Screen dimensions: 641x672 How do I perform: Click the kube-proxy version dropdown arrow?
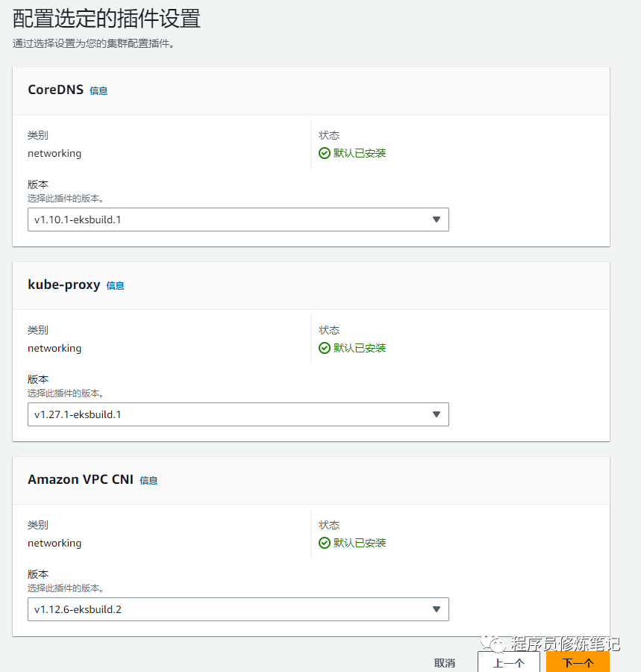[x=437, y=414]
